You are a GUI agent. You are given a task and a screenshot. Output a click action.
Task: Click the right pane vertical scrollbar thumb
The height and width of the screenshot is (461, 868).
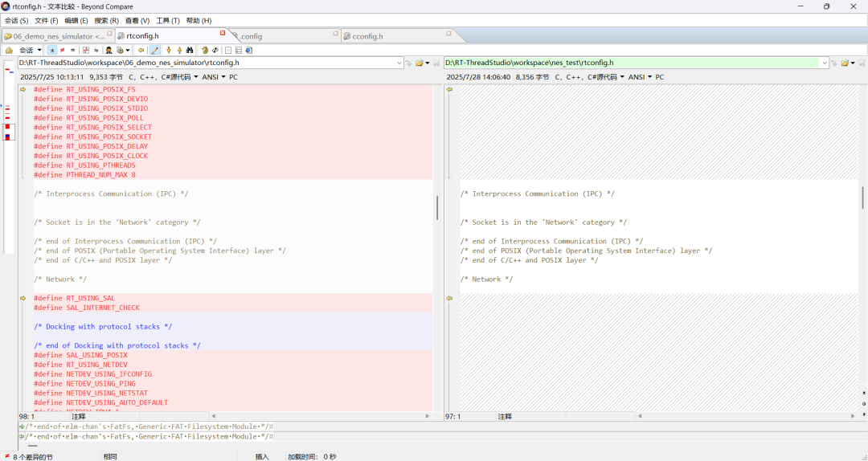pos(862,198)
